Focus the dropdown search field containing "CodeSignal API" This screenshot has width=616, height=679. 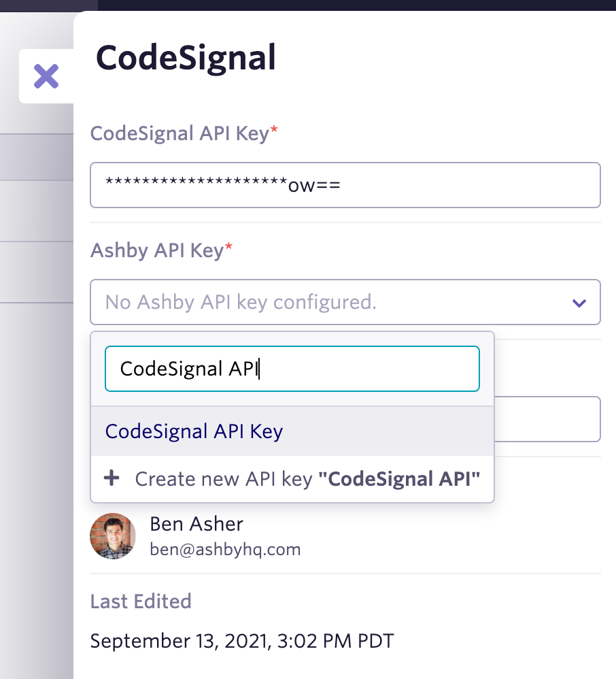[292, 369]
